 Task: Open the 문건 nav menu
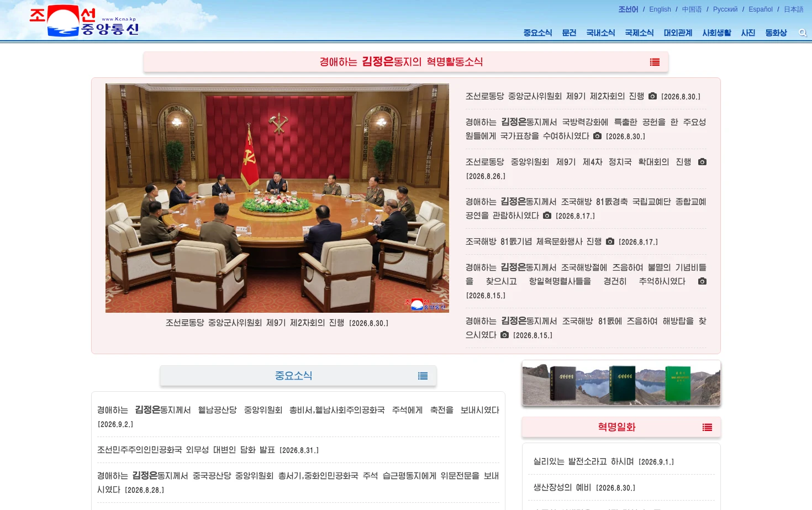point(569,33)
